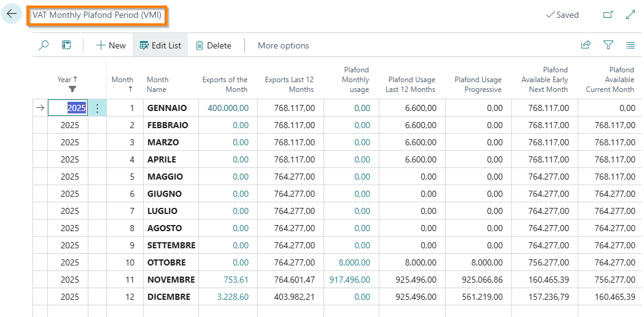Open More options menu
The image size is (644, 317).
pos(283,45)
